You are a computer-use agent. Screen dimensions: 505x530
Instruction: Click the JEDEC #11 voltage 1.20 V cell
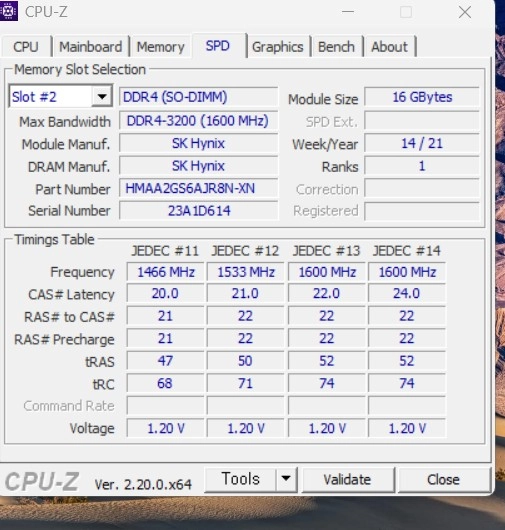[166, 428]
